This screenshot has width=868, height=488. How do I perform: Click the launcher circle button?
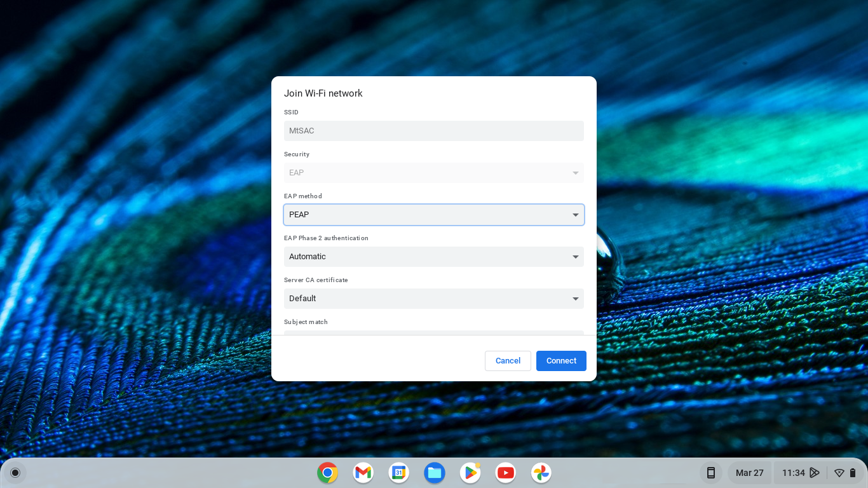[x=15, y=473]
